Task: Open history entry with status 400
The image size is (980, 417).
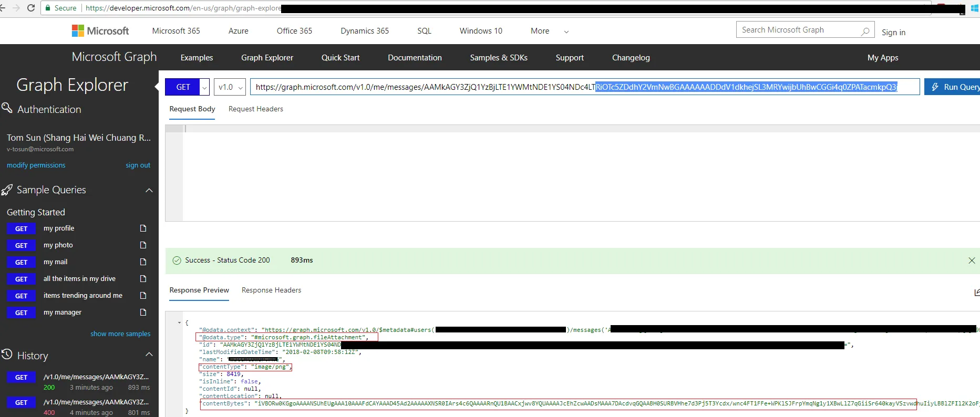Action: tap(79, 407)
